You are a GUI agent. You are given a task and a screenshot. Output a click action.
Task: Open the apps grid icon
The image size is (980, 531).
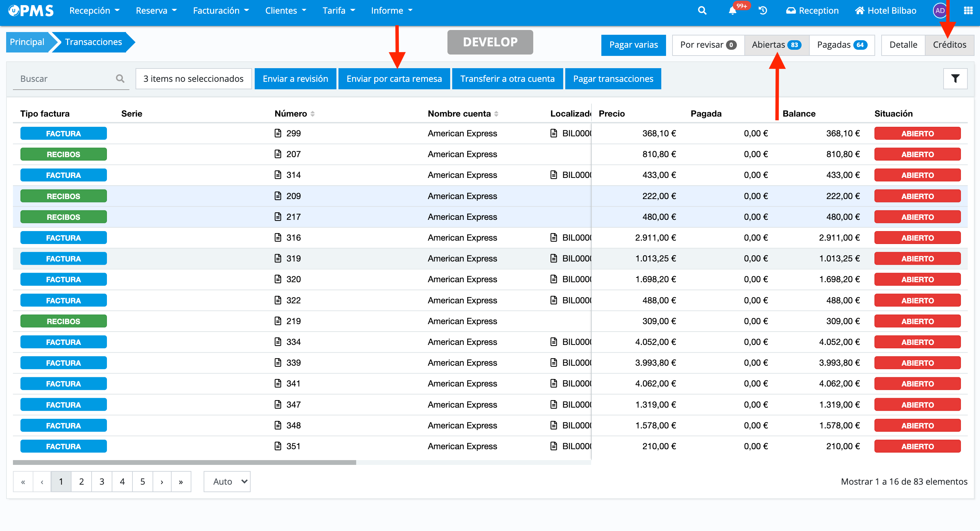(x=968, y=11)
